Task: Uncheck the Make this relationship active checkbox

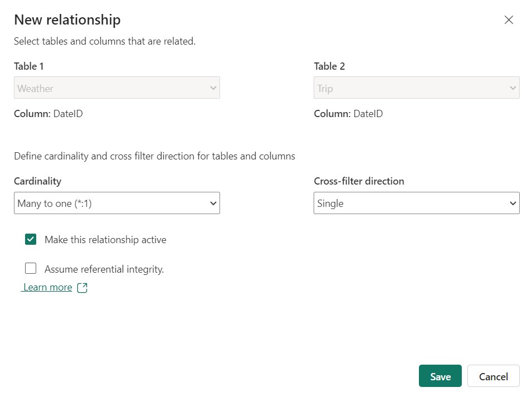Action: pyautogui.click(x=31, y=239)
